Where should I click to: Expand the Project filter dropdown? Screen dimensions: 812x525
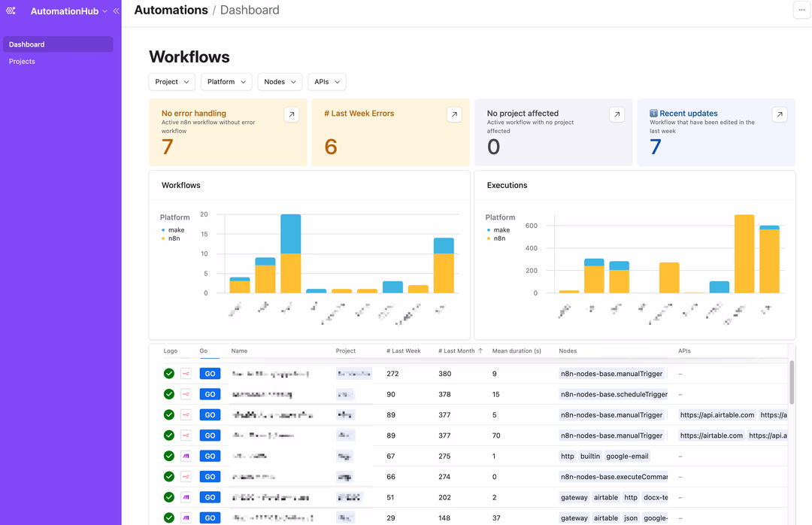tap(172, 82)
